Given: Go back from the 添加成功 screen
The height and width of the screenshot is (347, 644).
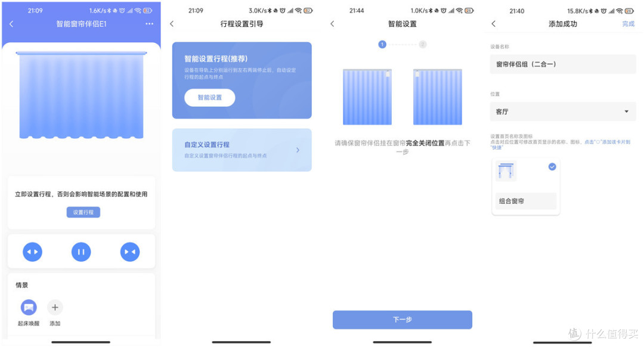Looking at the screenshot, I should (x=494, y=24).
